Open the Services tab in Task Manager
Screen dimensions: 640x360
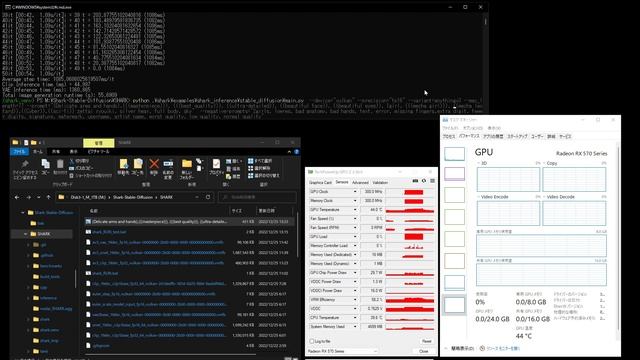[x=565, y=136]
